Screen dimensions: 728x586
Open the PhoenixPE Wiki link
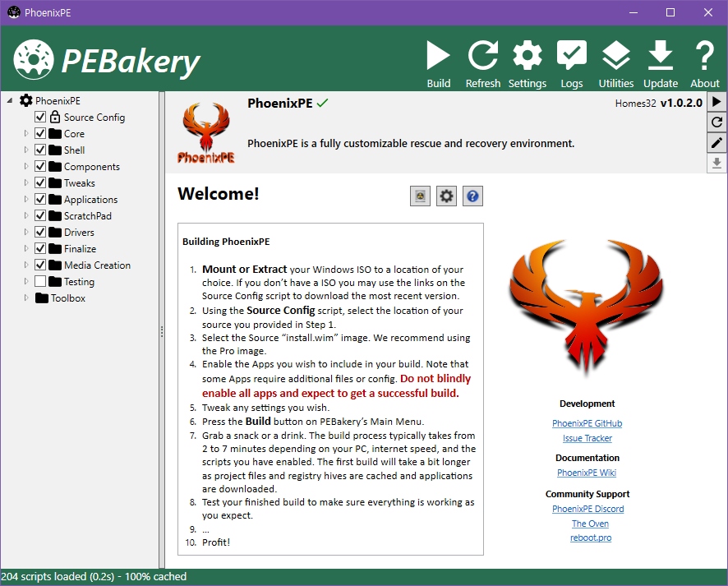[x=587, y=473]
